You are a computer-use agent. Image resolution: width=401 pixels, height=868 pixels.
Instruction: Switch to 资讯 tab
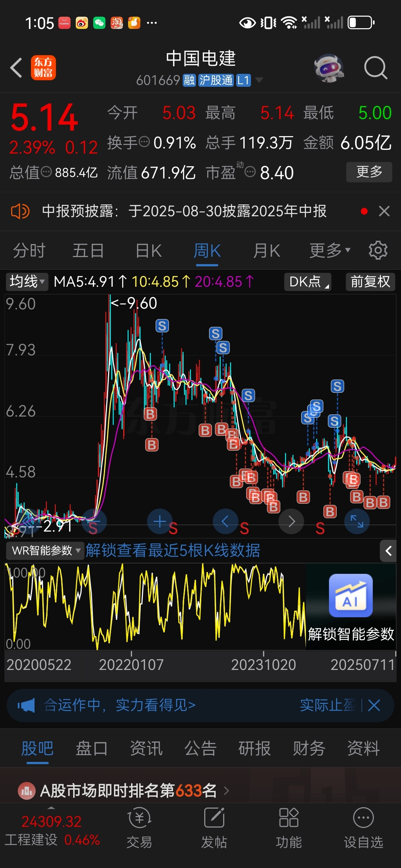(146, 748)
